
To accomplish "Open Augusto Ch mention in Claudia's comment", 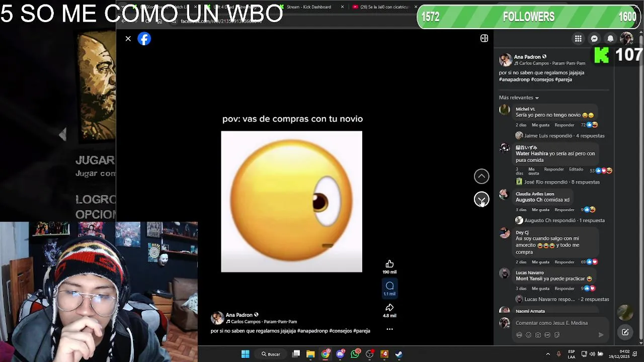I will pyautogui.click(x=529, y=200).
